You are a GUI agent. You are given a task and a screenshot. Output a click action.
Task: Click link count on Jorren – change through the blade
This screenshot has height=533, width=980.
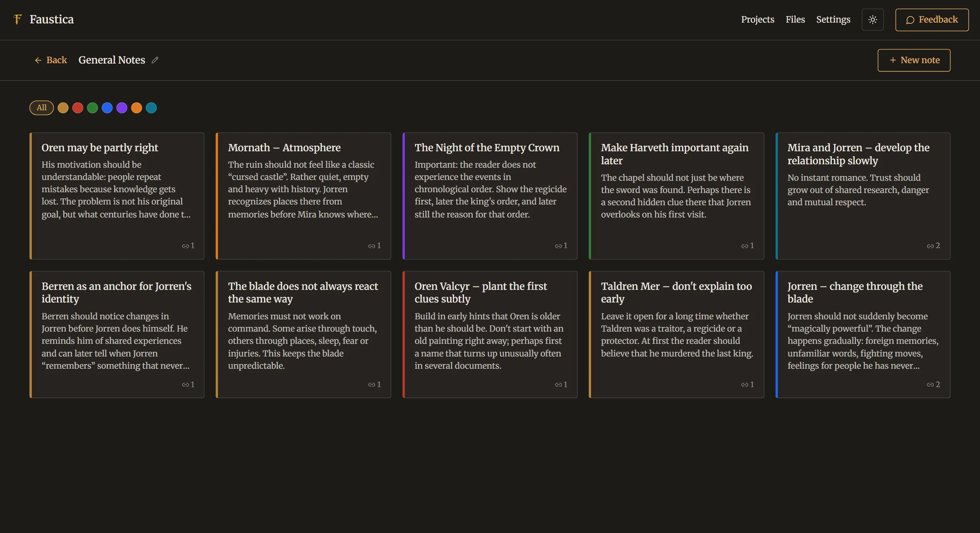[933, 384]
